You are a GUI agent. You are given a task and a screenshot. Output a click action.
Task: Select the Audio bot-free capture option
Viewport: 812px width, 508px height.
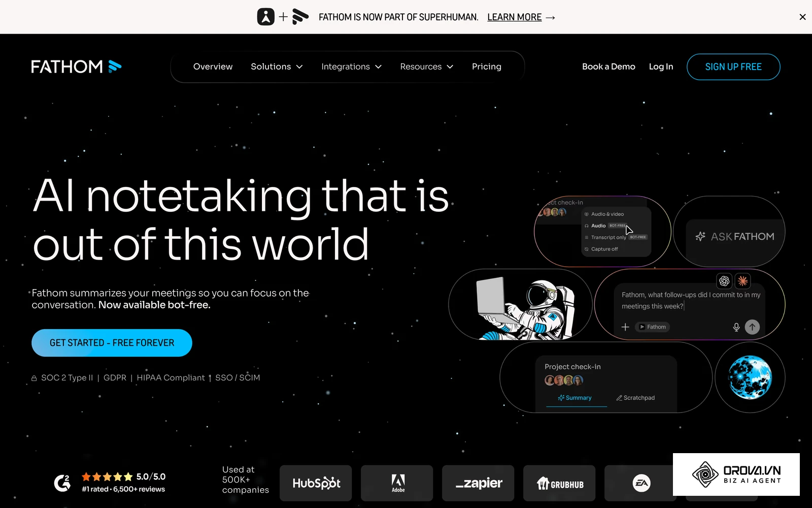click(605, 226)
